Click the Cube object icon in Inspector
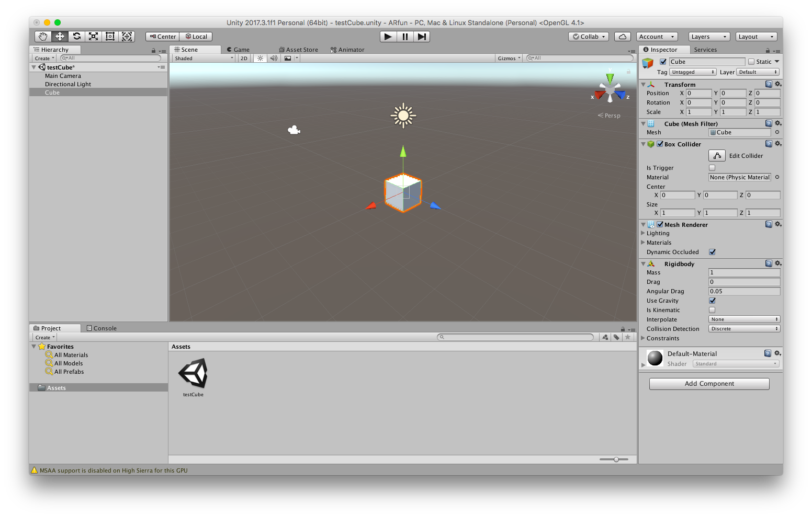This screenshot has height=517, width=812. [648, 63]
